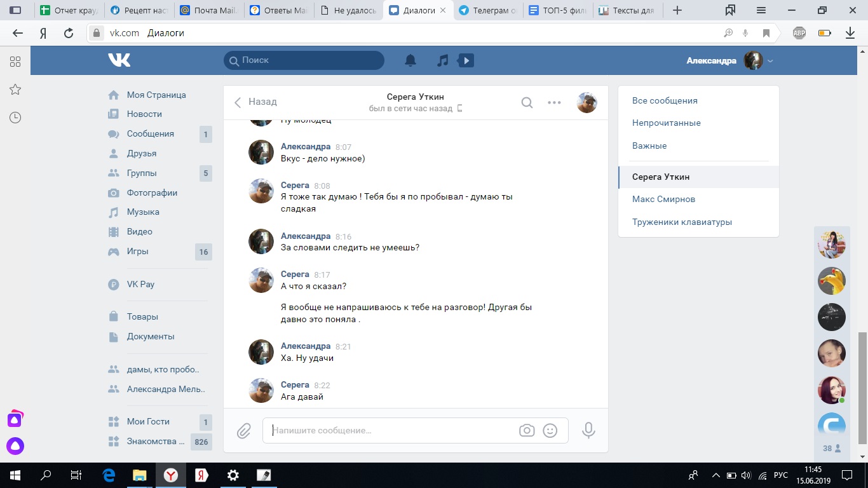Open the VK logo home link
Viewport: 868px width, 488px height.
119,60
